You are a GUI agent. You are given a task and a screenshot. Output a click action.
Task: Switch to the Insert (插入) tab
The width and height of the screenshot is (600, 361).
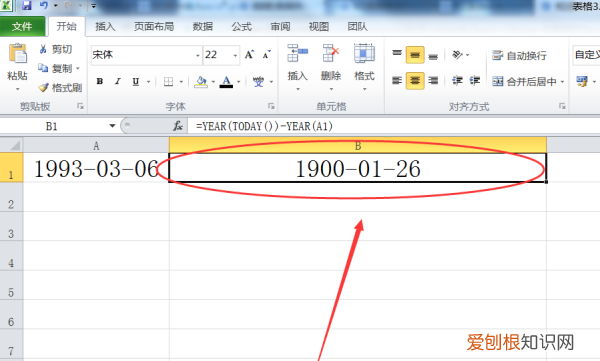105,26
